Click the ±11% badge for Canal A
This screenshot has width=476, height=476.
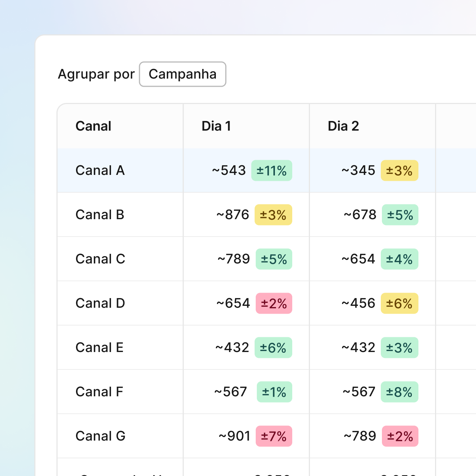click(272, 170)
